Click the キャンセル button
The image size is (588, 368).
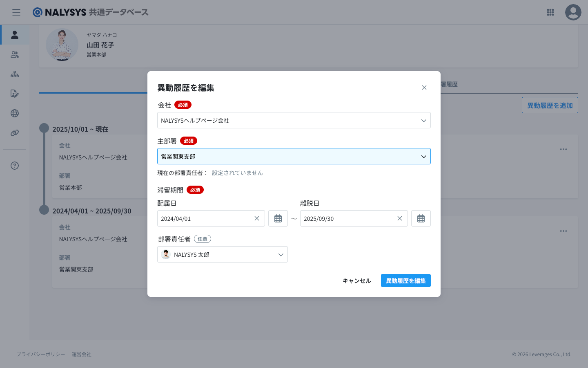click(x=356, y=280)
